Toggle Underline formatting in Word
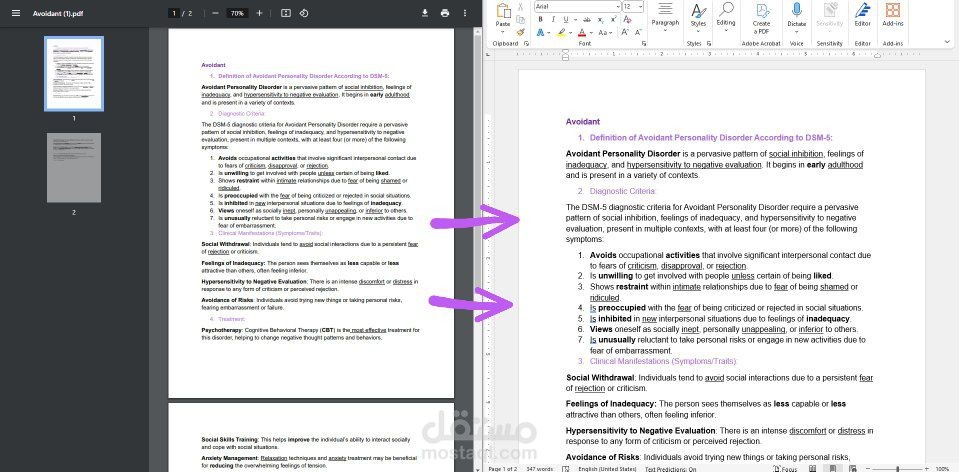 pyautogui.click(x=566, y=20)
